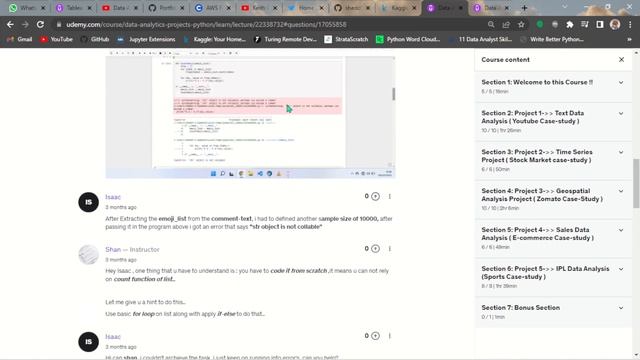Show hidden bookmarks overflow chevron
Viewport: 640px width, 360px height.
[x=629, y=39]
